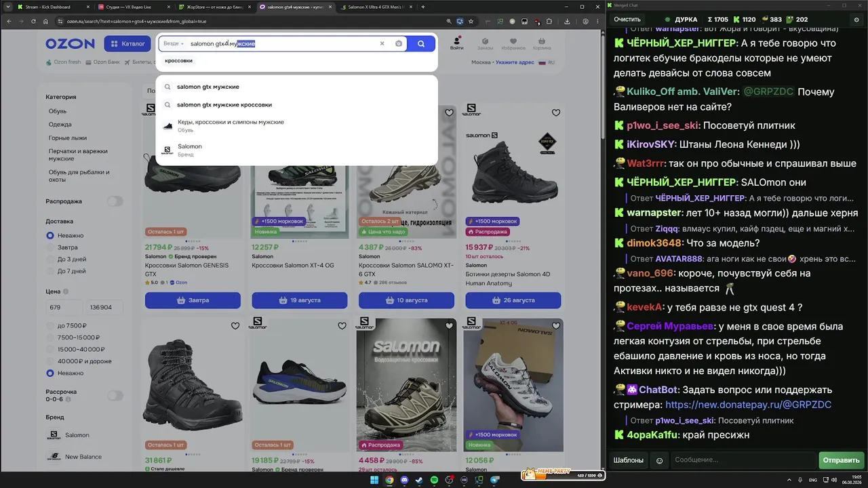Click Очистить in Merged Chat

click(x=627, y=20)
